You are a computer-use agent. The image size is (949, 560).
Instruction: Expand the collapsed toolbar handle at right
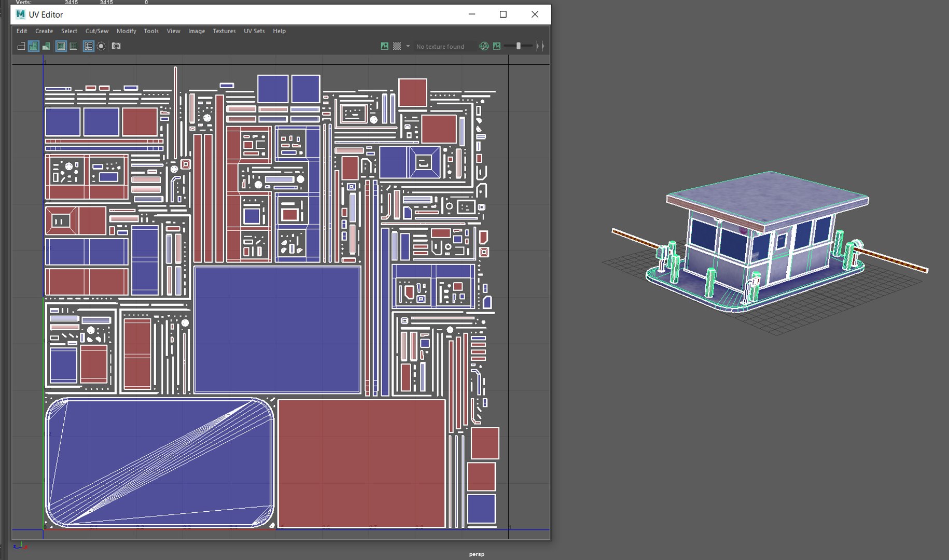click(x=540, y=46)
